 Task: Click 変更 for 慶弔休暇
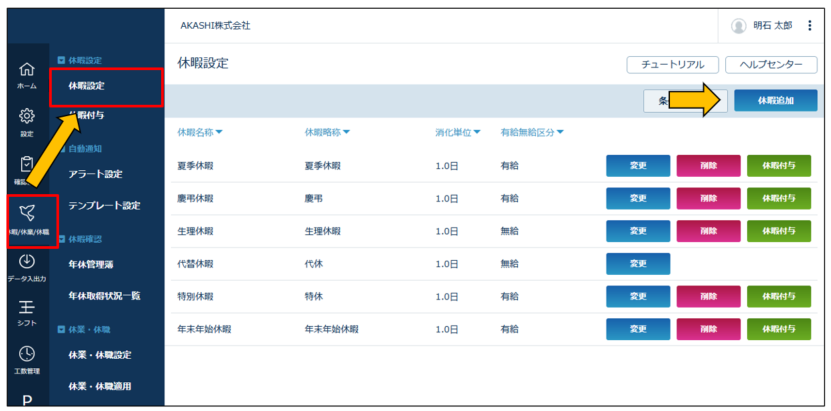(x=638, y=198)
